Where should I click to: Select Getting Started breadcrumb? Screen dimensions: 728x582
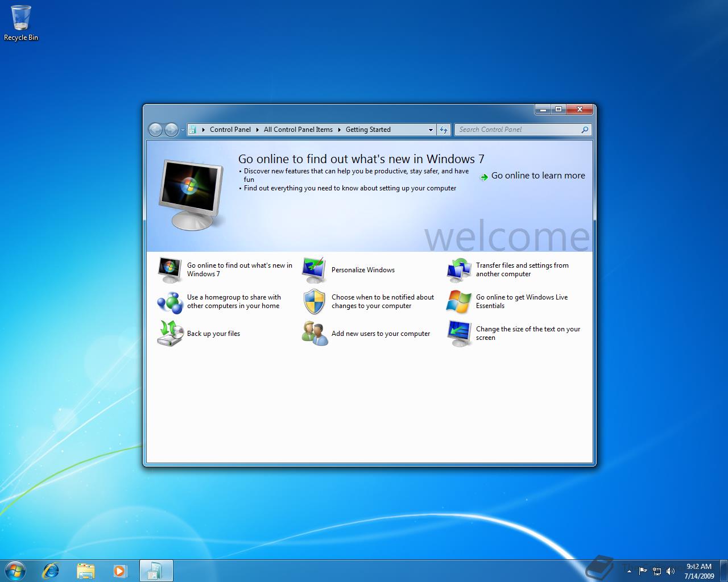[368, 130]
